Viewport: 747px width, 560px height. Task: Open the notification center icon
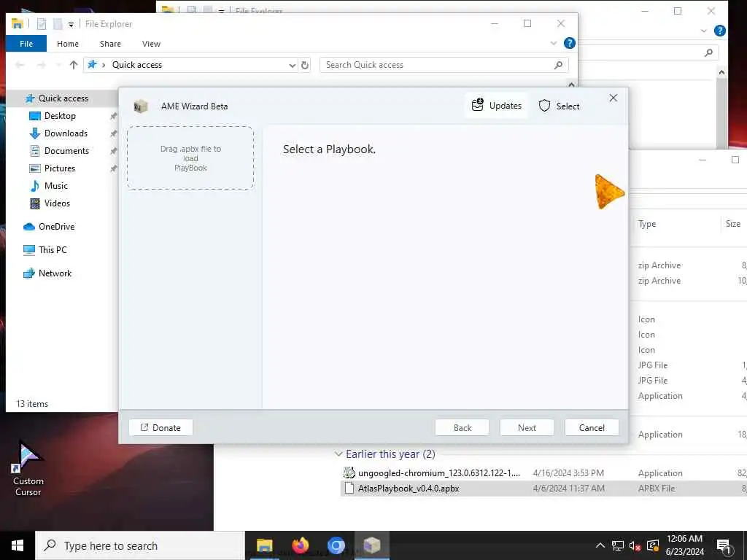click(724, 546)
